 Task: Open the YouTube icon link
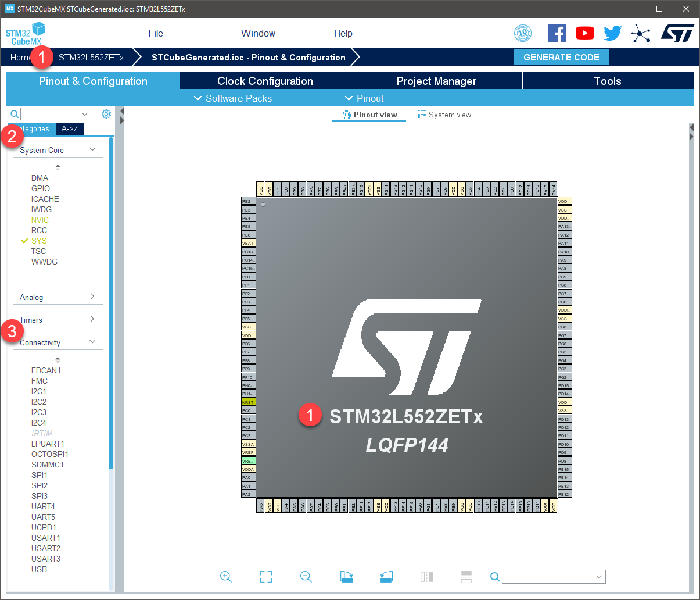585,33
